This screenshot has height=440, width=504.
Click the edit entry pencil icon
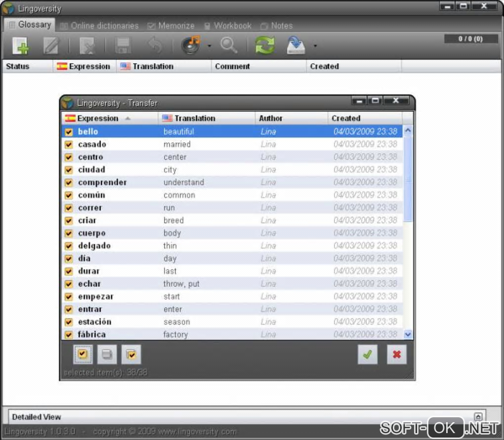point(51,45)
